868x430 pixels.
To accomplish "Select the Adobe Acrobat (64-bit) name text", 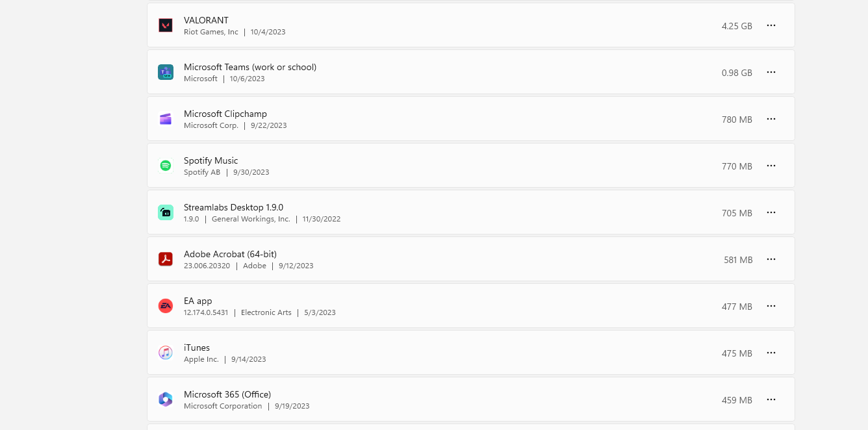I will click(x=230, y=254).
